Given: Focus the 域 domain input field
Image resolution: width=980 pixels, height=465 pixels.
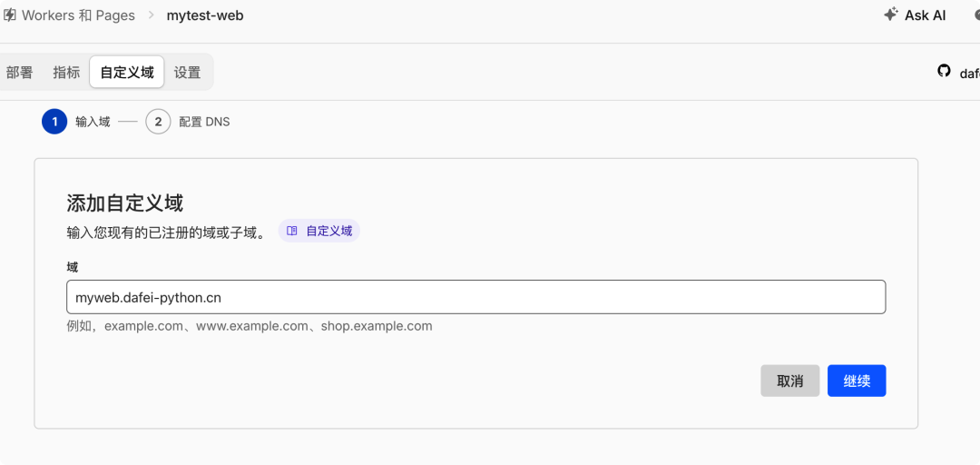Looking at the screenshot, I should click(476, 297).
